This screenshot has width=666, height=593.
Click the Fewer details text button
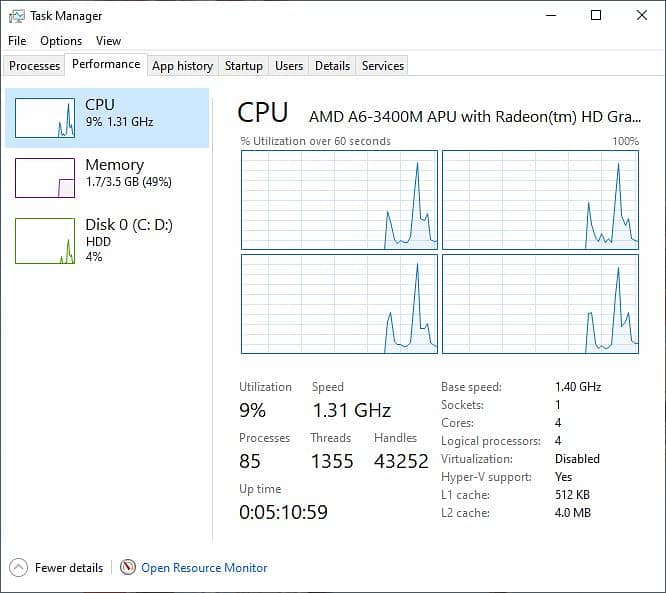pyautogui.click(x=69, y=568)
